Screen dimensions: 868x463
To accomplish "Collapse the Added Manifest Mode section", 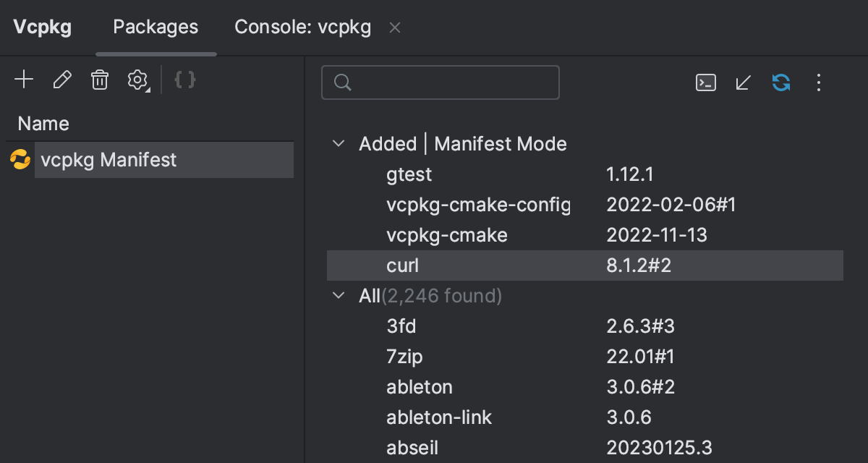I will tap(338, 143).
